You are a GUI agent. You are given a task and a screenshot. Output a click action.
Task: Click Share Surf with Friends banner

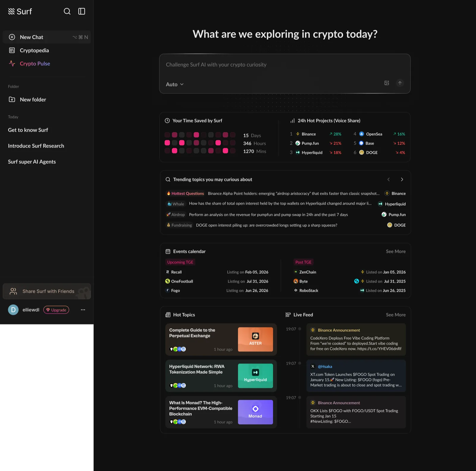point(47,291)
